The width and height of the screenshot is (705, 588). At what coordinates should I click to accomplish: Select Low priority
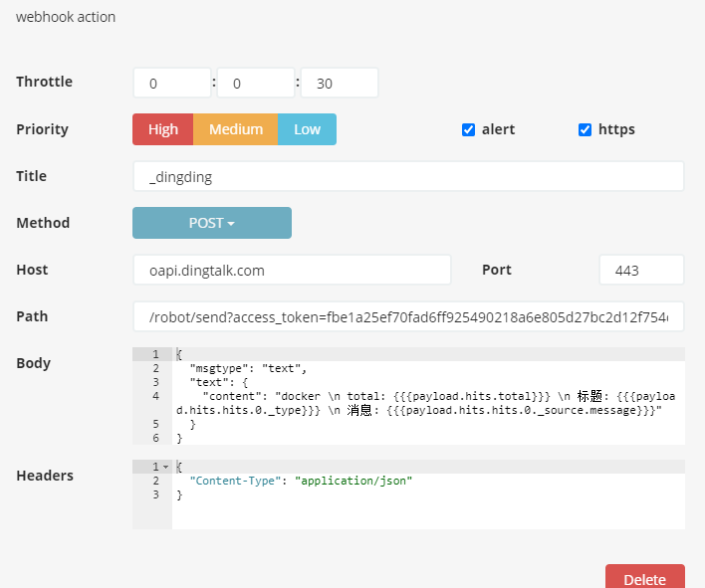[307, 129]
